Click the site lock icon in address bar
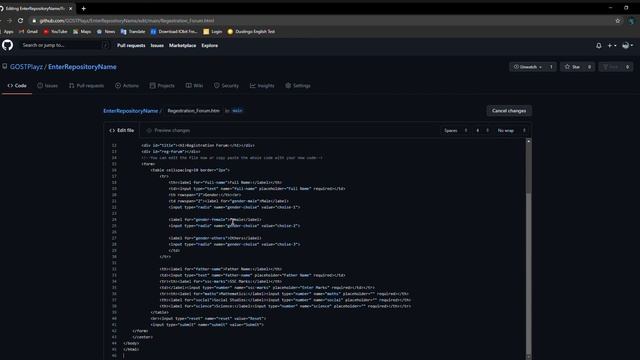Screen dimensions: 640x360 point(34,20)
